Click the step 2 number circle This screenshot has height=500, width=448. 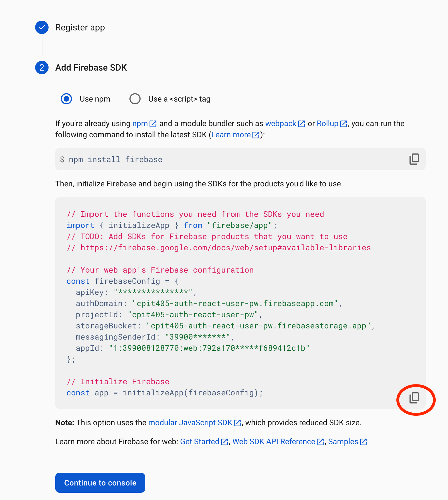pyautogui.click(x=42, y=68)
